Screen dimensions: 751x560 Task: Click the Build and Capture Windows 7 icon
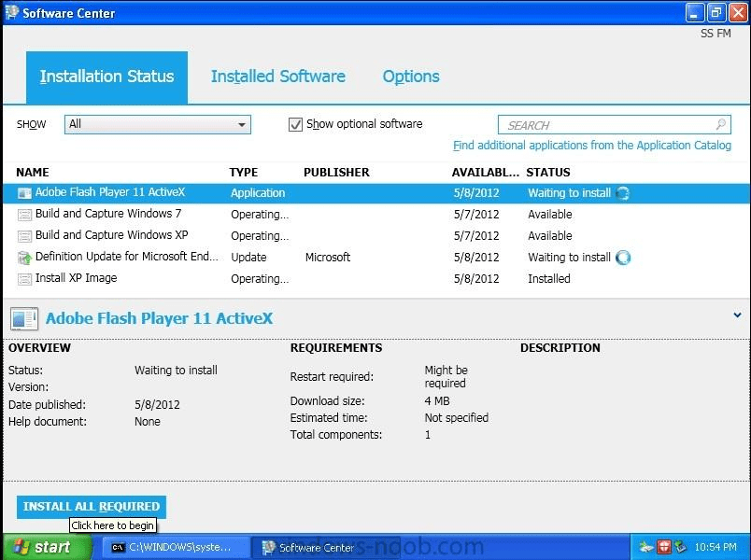25,215
